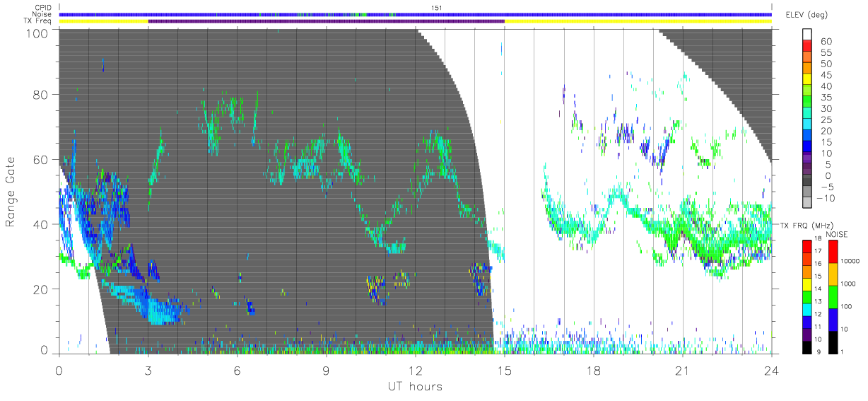Image resolution: width=868 pixels, height=401 pixels.
Task: Click the black bottom segment of TX FRQ bar
Action: [x=808, y=347]
